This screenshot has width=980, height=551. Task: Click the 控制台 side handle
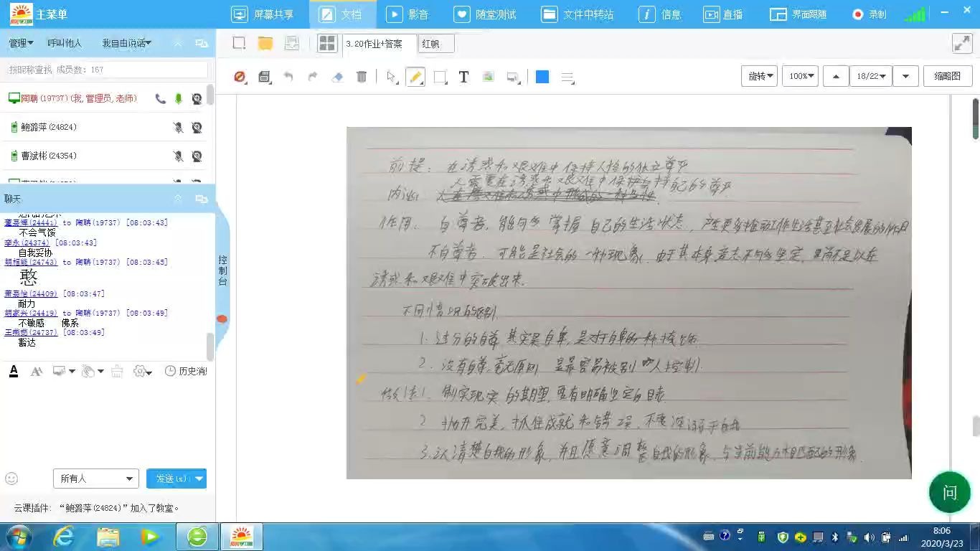click(222, 270)
